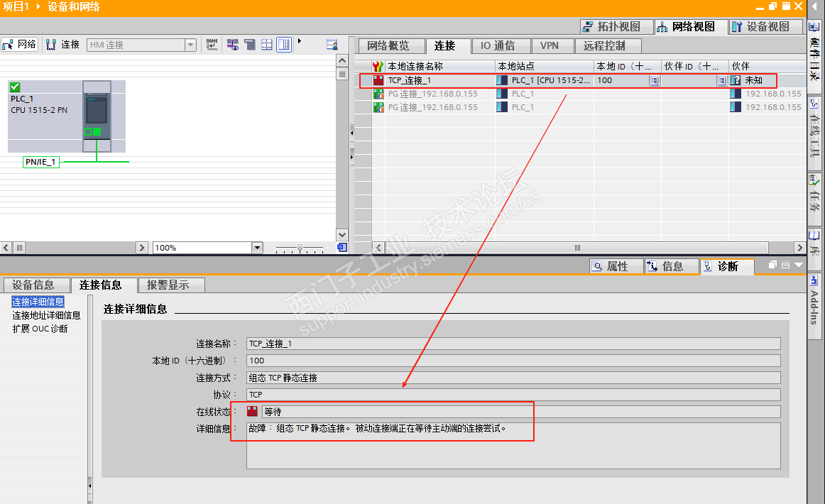Open the Add-ins side tab

click(x=814, y=305)
